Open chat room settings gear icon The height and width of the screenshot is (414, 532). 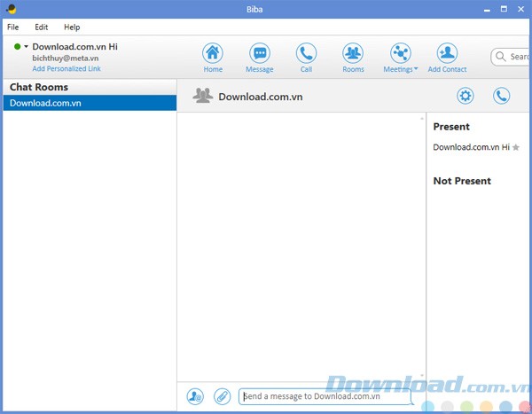pyautogui.click(x=465, y=96)
